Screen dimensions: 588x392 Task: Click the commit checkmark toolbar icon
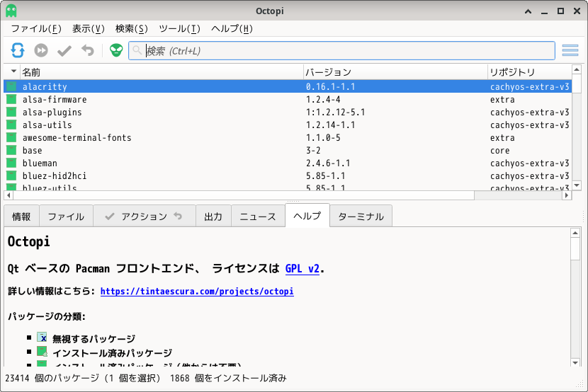click(64, 50)
